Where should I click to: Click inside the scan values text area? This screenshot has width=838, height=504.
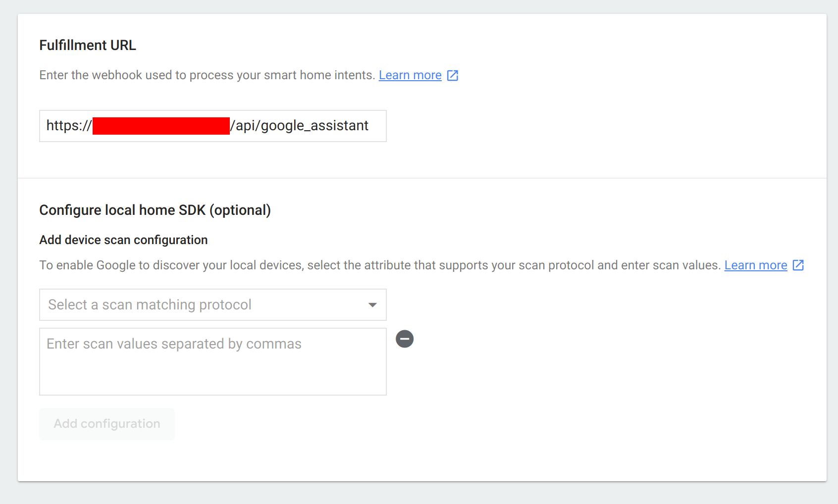[x=212, y=361]
